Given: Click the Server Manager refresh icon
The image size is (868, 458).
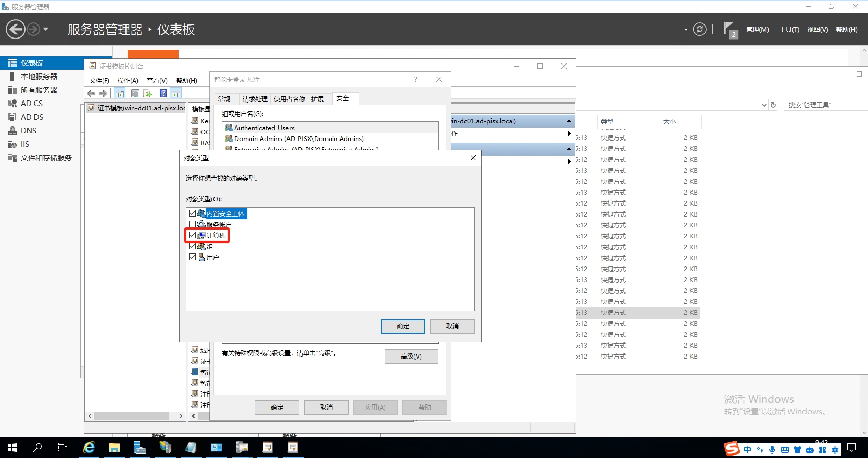Looking at the screenshot, I should tap(699, 29).
